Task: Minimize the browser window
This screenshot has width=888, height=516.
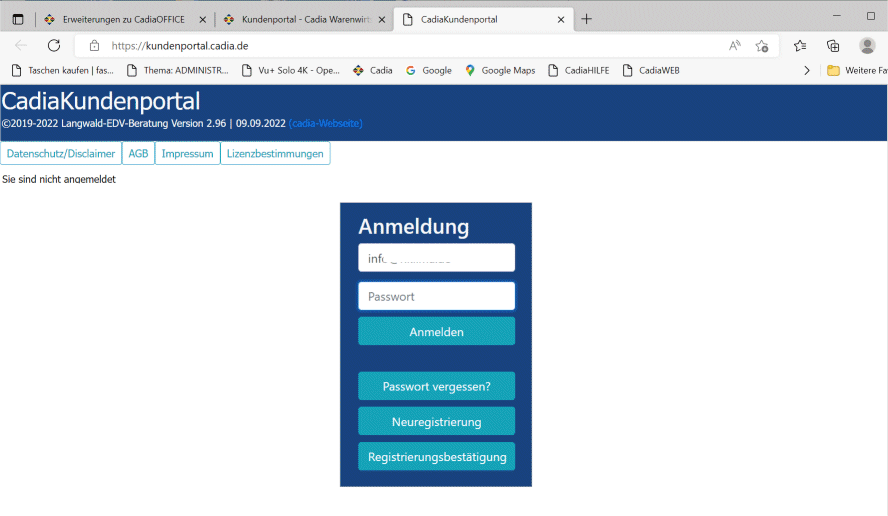Action: coord(836,16)
